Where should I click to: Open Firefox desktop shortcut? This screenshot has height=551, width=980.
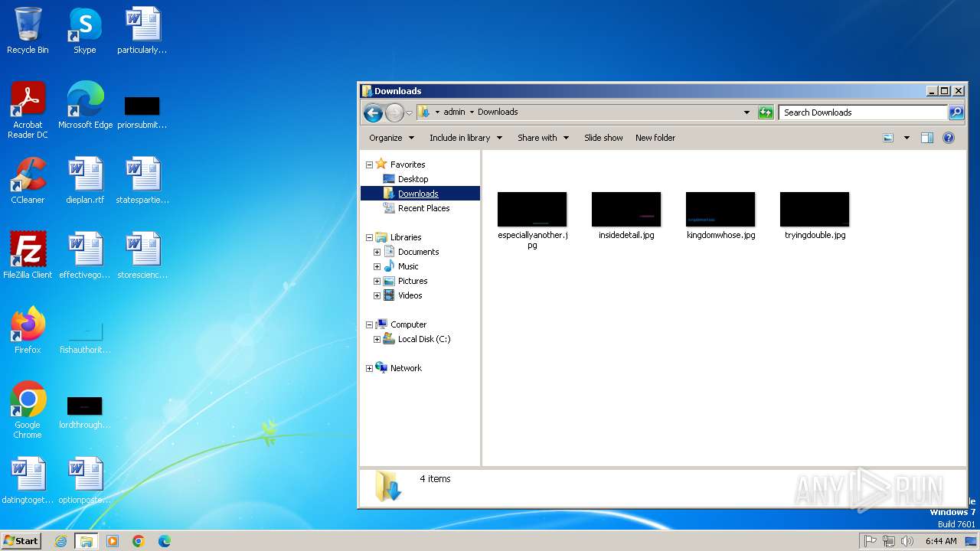tap(28, 331)
